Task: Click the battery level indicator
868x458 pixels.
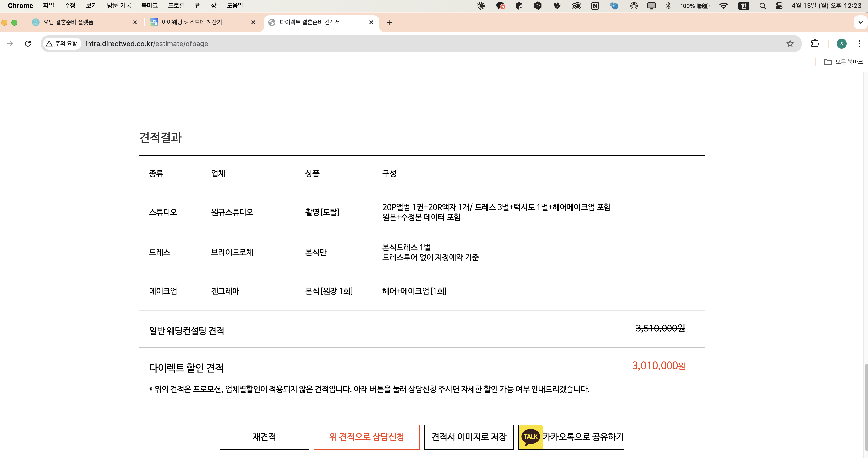Action: pos(692,6)
